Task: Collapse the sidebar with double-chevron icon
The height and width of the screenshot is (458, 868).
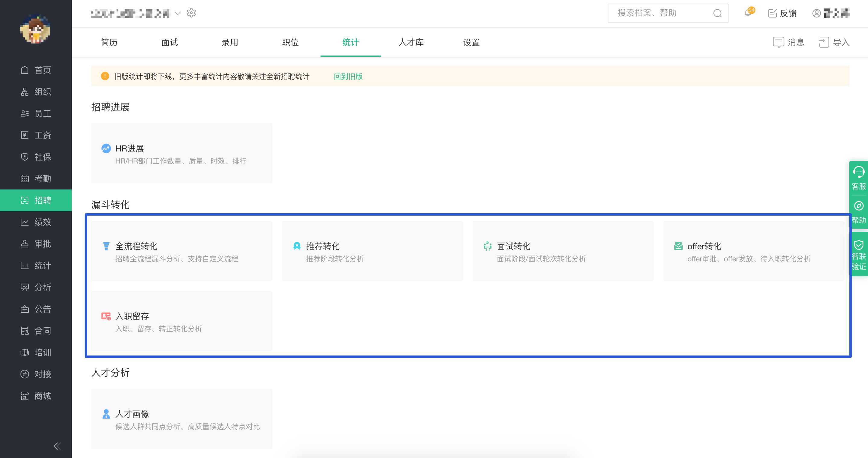Action: pos(57,446)
